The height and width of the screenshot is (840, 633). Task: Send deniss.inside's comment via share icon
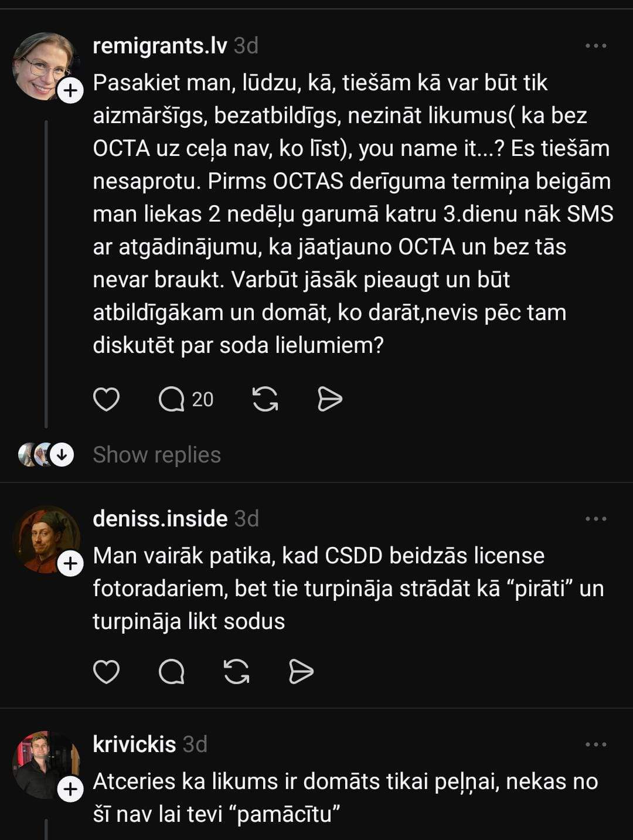[301, 672]
